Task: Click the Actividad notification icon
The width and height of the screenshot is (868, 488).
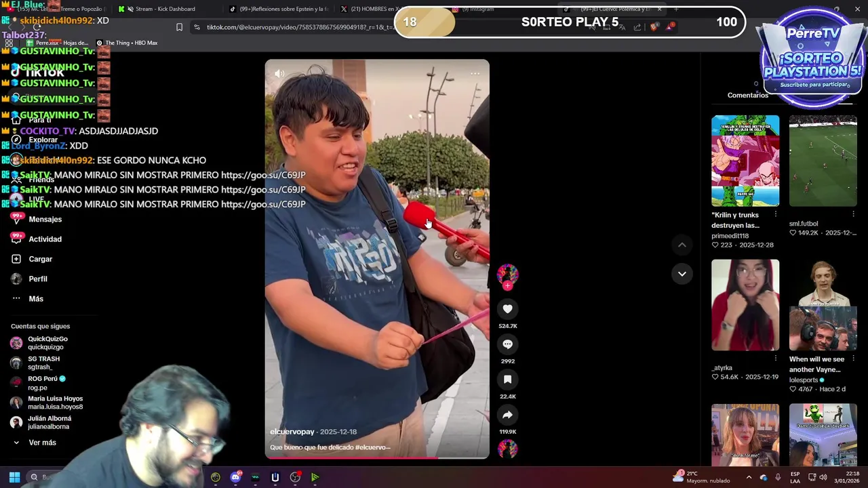Action: [16, 239]
